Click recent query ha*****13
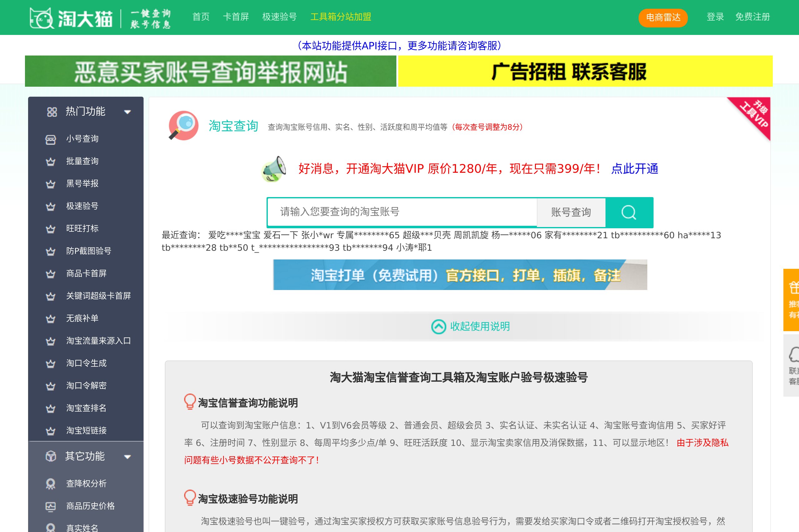799x532 pixels. click(699, 235)
